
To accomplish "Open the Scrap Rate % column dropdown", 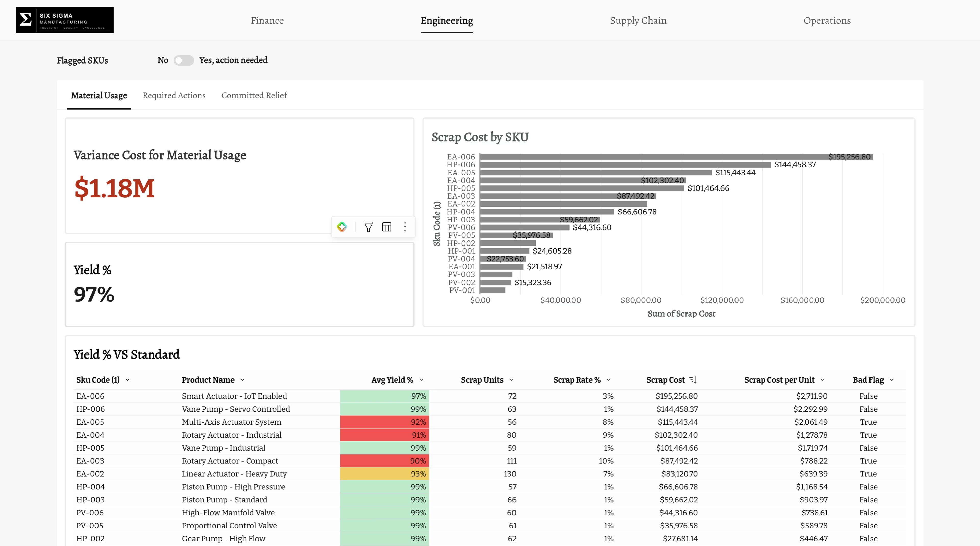I will click(x=608, y=380).
